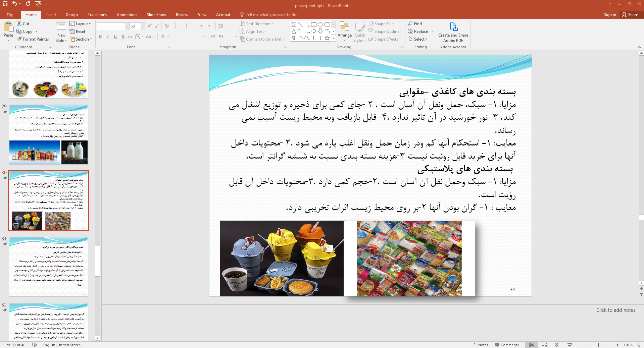Click the Cut scissors icon
This screenshot has height=348, width=644.
click(19, 23)
